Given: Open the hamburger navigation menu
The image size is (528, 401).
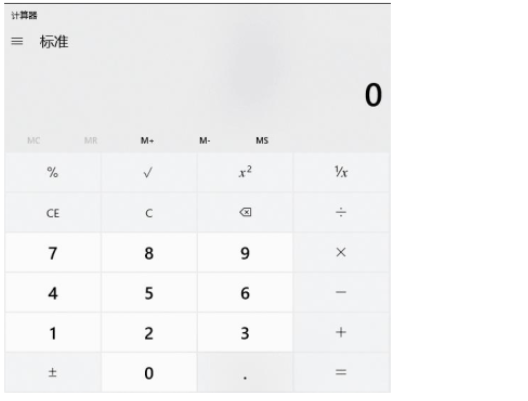Looking at the screenshot, I should [17, 41].
